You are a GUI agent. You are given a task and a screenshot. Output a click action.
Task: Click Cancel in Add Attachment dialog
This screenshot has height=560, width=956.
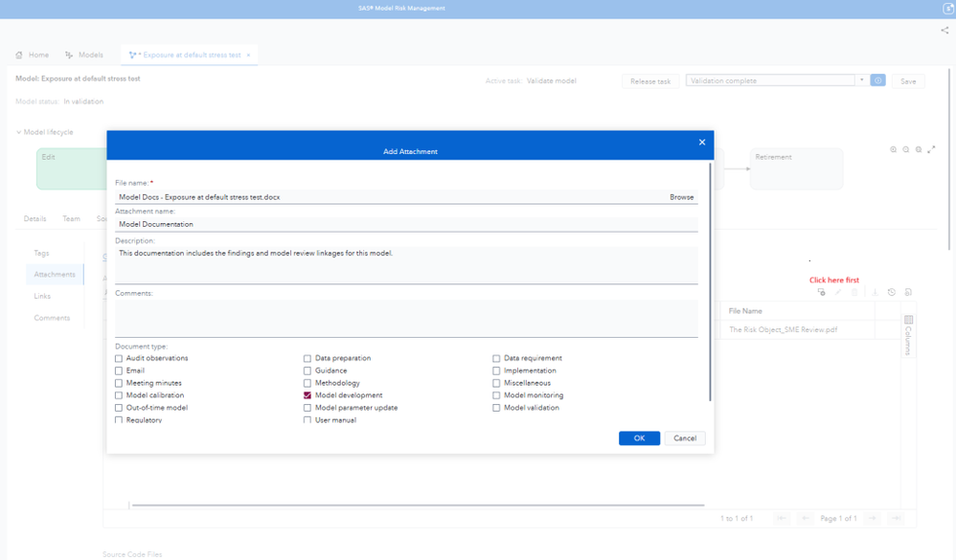tap(685, 438)
